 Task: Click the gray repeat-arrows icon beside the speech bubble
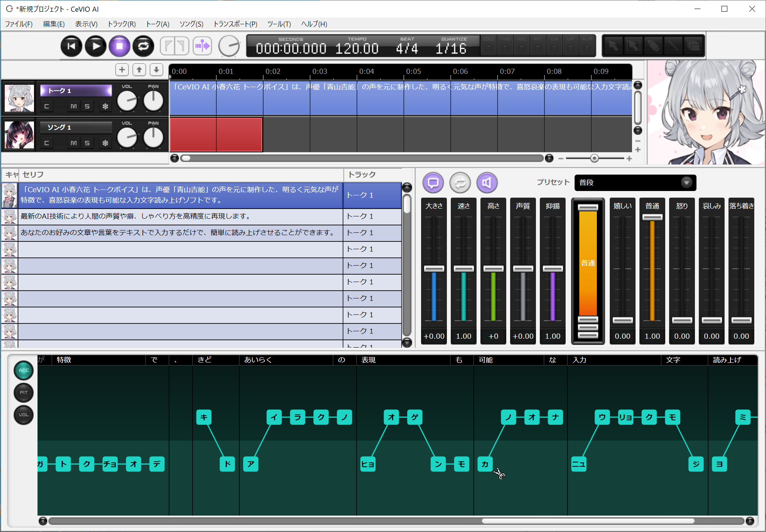pyautogui.click(x=460, y=182)
